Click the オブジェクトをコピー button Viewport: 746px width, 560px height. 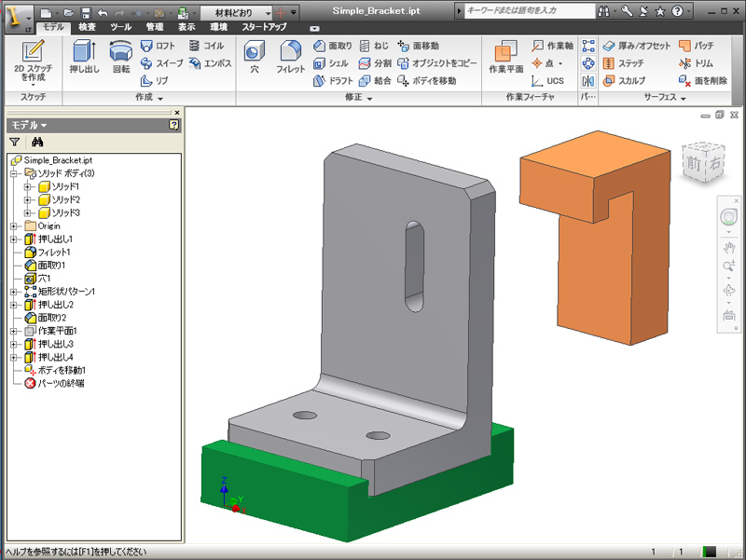(x=436, y=63)
